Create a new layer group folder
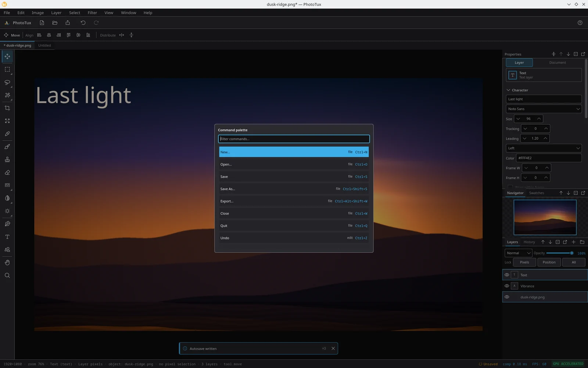The width and height of the screenshot is (588, 368). tap(582, 242)
